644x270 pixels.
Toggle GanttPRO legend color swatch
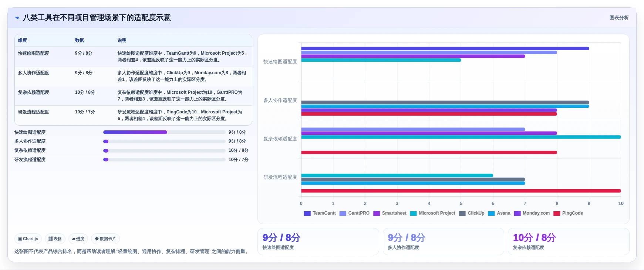[343, 213]
